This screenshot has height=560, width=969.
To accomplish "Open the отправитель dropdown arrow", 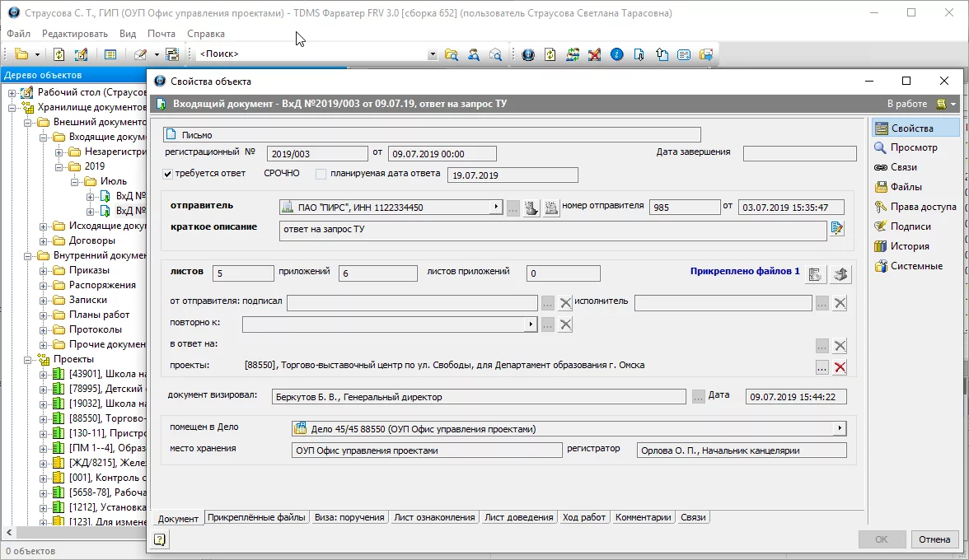I will (496, 208).
